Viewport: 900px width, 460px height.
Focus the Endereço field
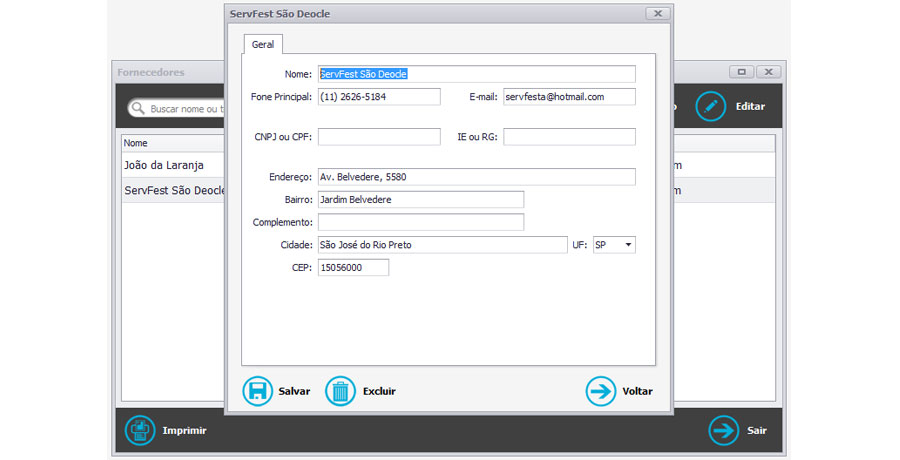[476, 177]
